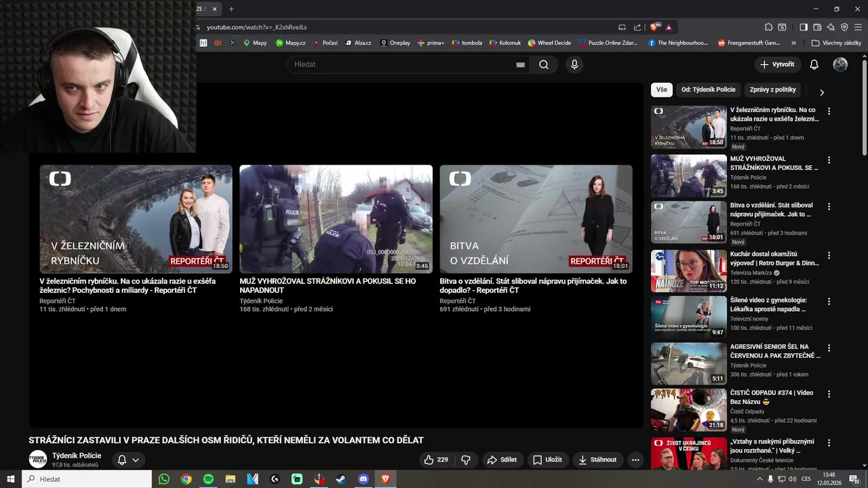Open 'AGRESIVNÍ SENIOR ŠEL NA ČERVENOU' video title
The height and width of the screenshot is (488, 868).
coord(774,351)
